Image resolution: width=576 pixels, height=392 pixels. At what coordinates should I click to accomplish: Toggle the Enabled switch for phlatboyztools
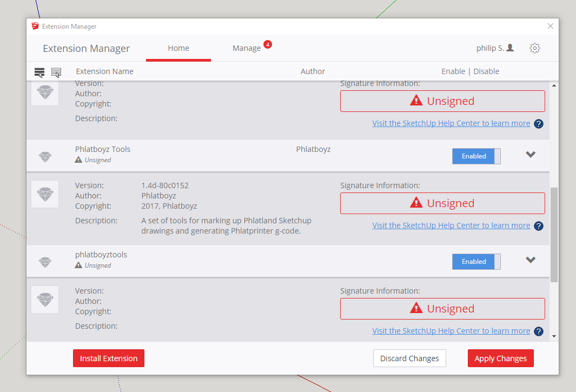click(x=476, y=262)
